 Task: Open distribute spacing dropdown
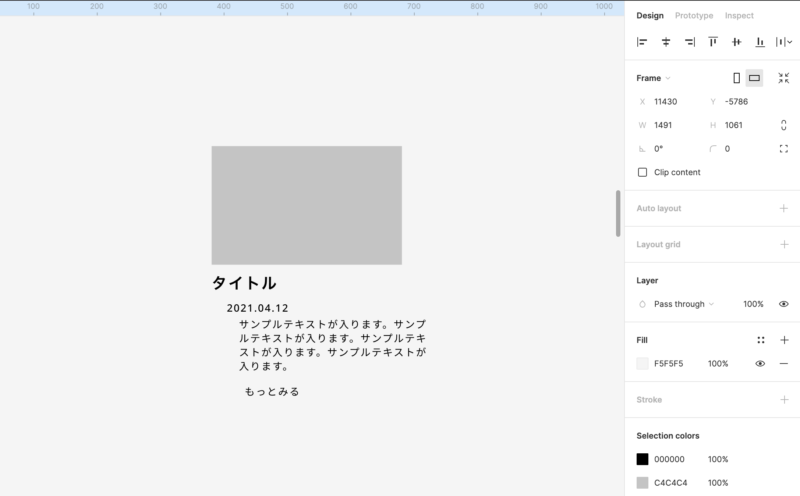[785, 42]
